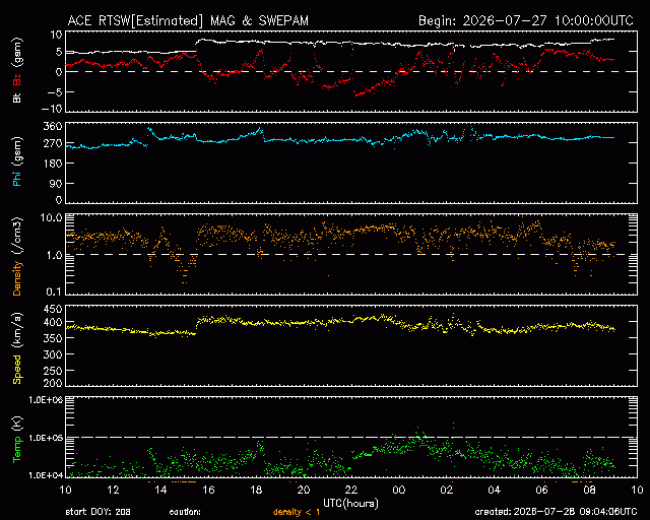Click the '1.0E+04' tick on the Temp axis
650x520 pixels.
[46, 475]
